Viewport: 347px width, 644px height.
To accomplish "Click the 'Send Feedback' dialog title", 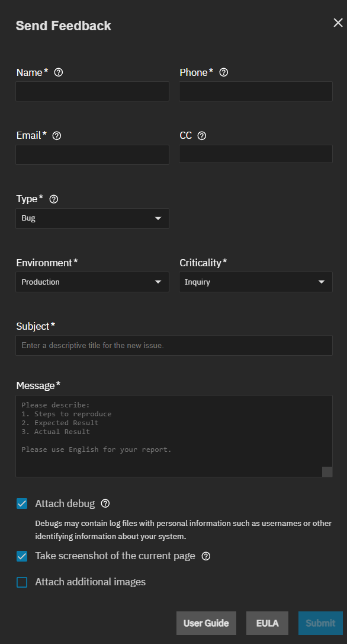I will (x=63, y=25).
